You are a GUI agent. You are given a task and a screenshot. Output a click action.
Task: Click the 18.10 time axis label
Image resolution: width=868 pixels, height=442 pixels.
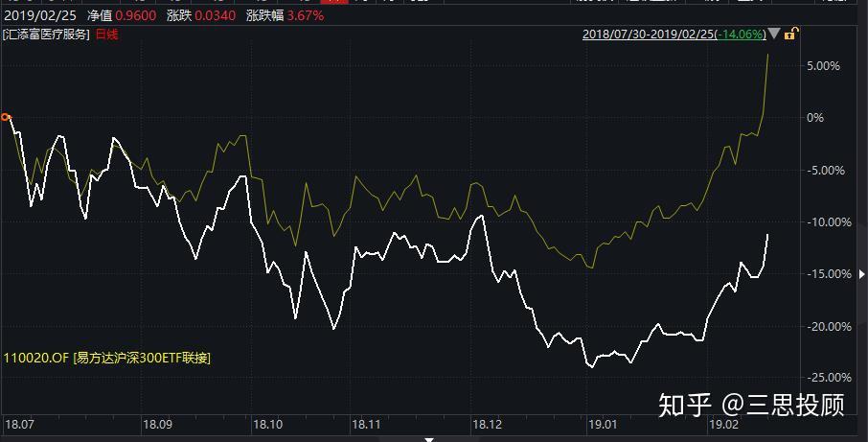pos(267,425)
